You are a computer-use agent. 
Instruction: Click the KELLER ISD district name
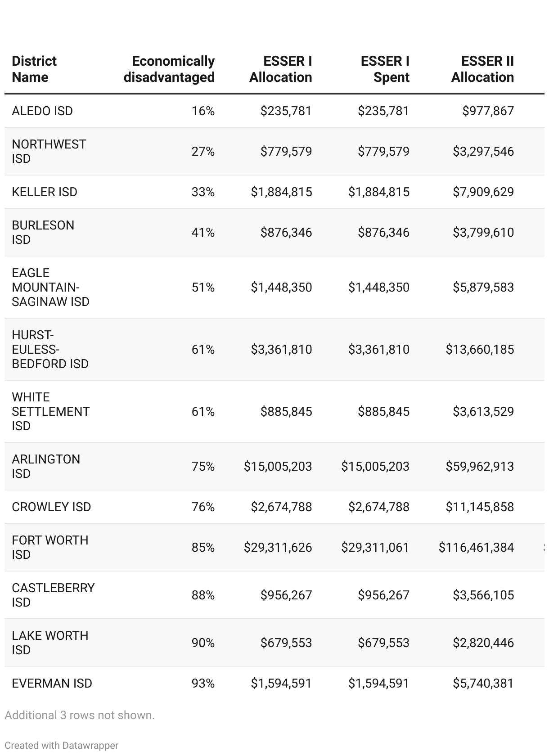coord(45,192)
